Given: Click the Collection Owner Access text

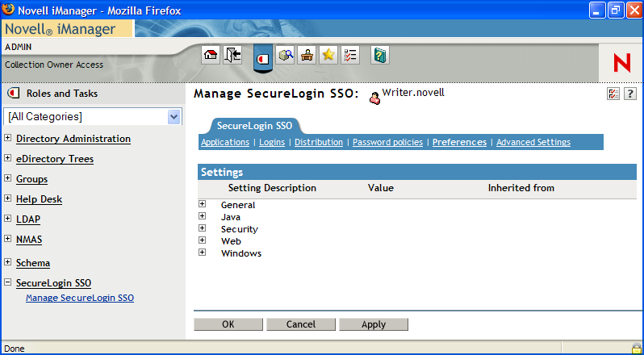Looking at the screenshot, I should point(54,65).
